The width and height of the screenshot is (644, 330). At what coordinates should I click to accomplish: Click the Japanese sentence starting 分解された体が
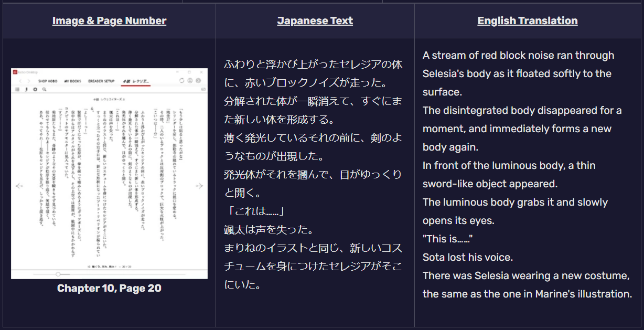(313, 111)
